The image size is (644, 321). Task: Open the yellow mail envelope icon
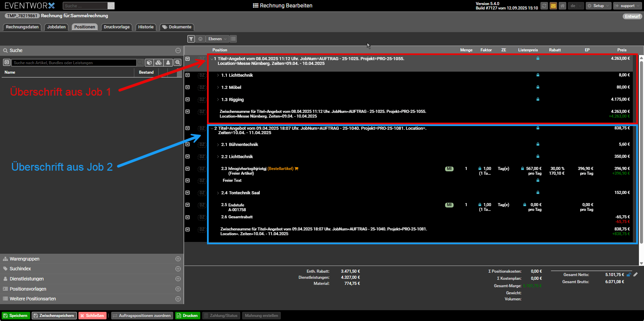[553, 6]
